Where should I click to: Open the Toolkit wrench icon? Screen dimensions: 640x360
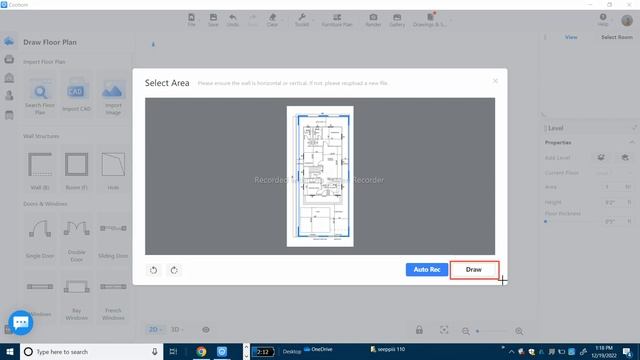[x=302, y=20]
